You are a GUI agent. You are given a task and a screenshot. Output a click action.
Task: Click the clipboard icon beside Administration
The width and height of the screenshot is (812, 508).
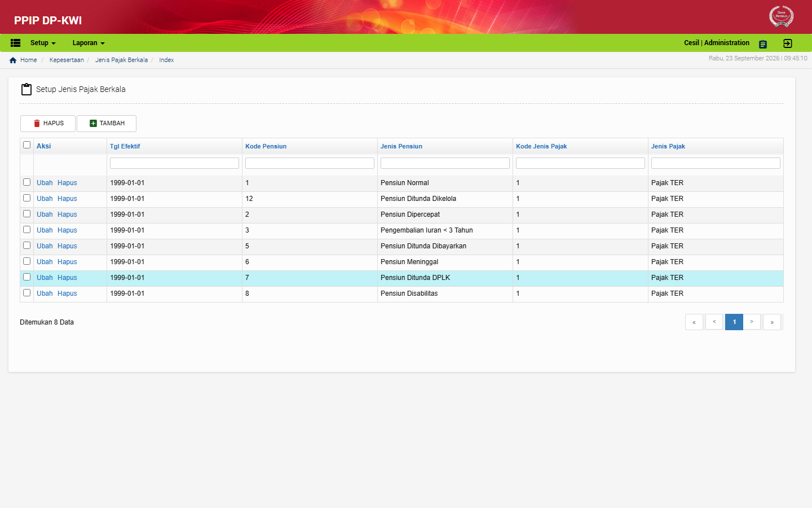click(x=763, y=44)
